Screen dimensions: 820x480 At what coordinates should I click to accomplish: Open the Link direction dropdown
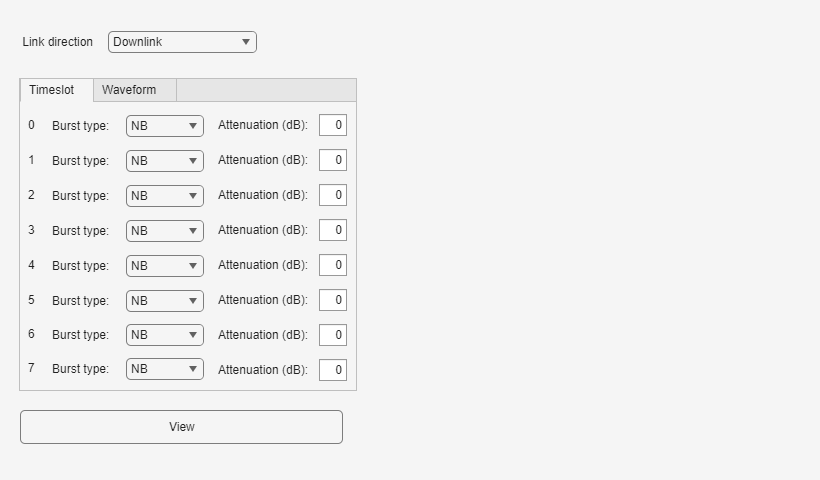(x=182, y=42)
